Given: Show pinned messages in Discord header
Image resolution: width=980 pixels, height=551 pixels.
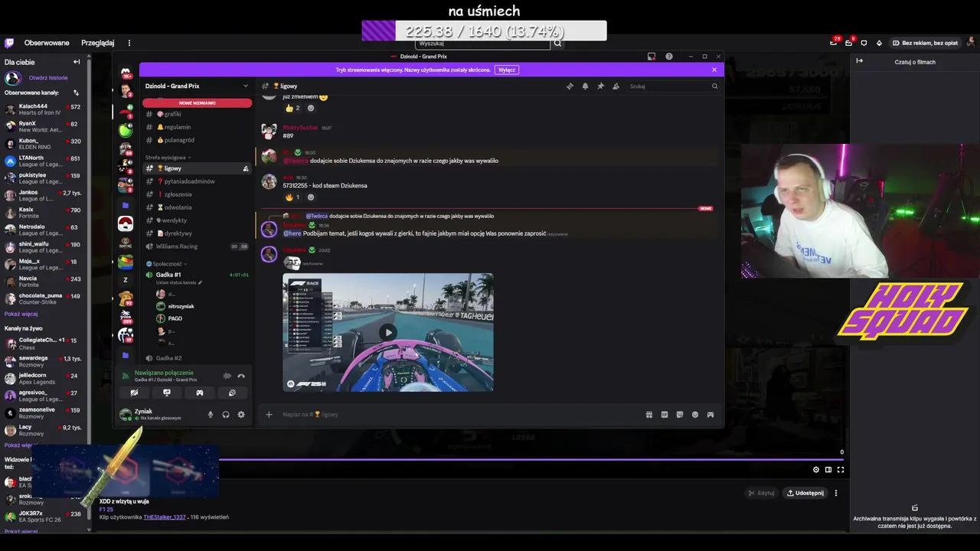Looking at the screenshot, I should click(600, 86).
